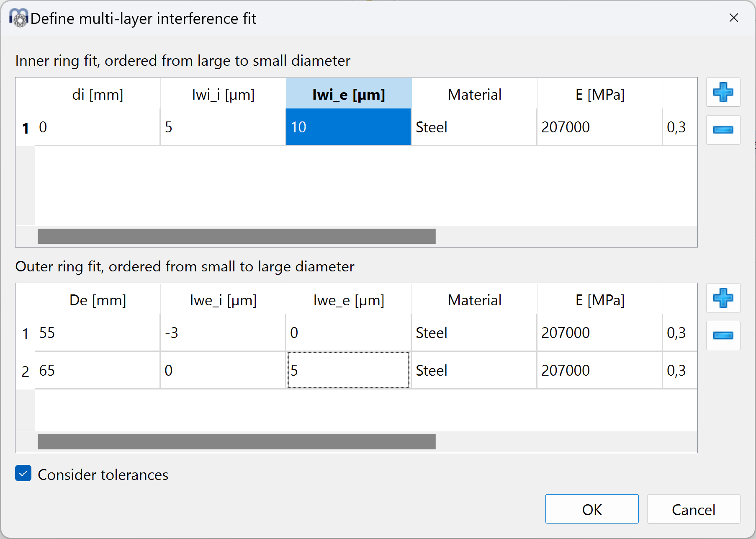Edit the Iwi_i value of 5

tap(222, 127)
